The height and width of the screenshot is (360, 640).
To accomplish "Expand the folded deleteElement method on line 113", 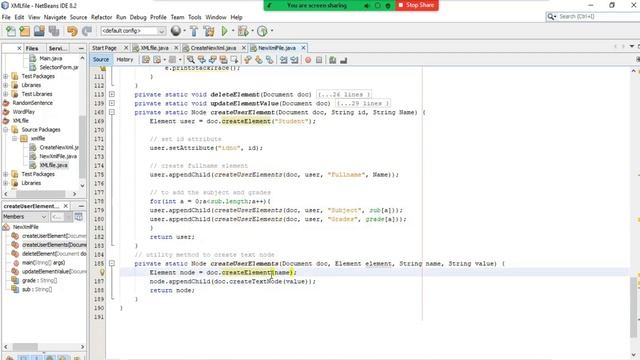I will 112,94.
